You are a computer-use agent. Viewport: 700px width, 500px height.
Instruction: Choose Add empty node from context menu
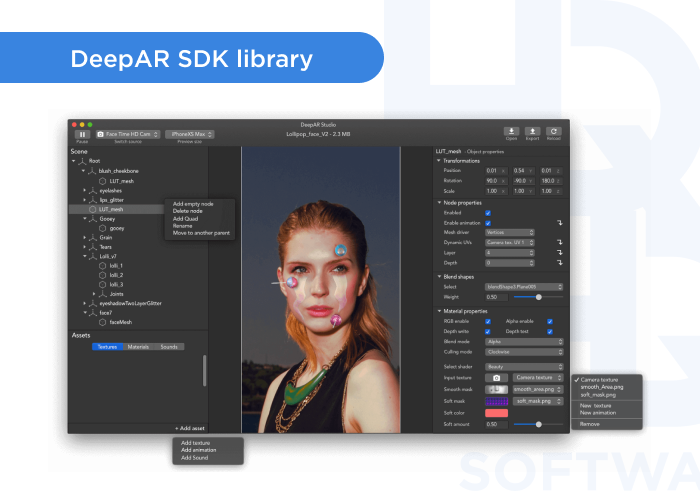(x=193, y=204)
